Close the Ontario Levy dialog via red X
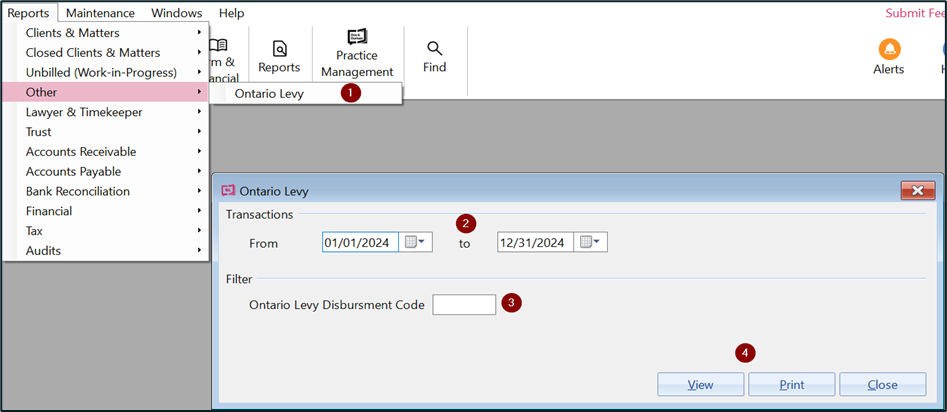947x412 pixels. click(917, 190)
